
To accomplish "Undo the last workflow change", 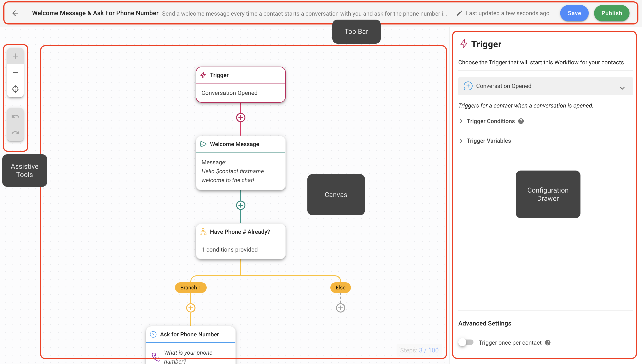I will tap(15, 116).
